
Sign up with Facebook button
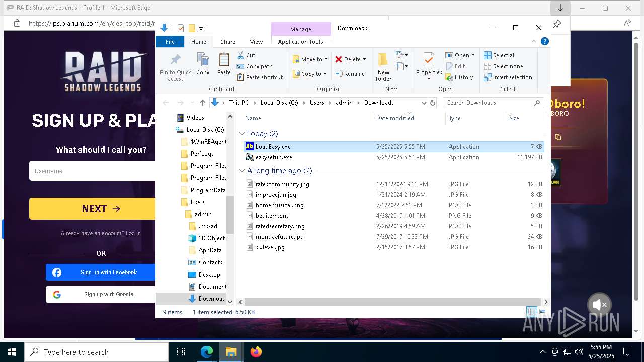pyautogui.click(x=101, y=272)
